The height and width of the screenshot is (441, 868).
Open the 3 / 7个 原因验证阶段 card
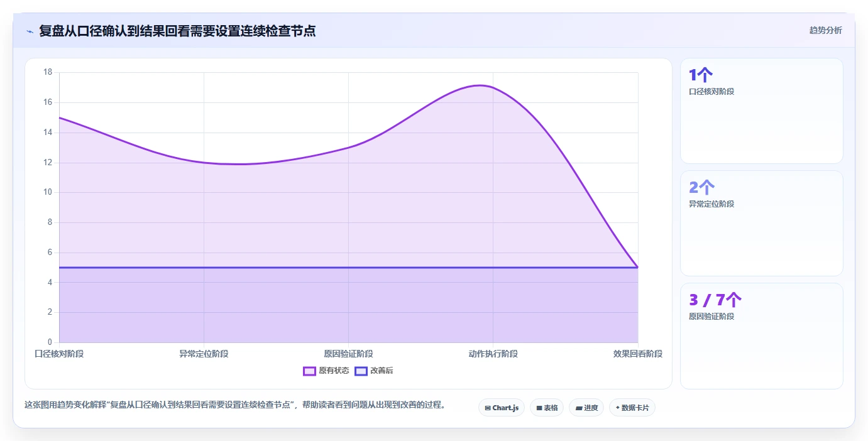762,335
